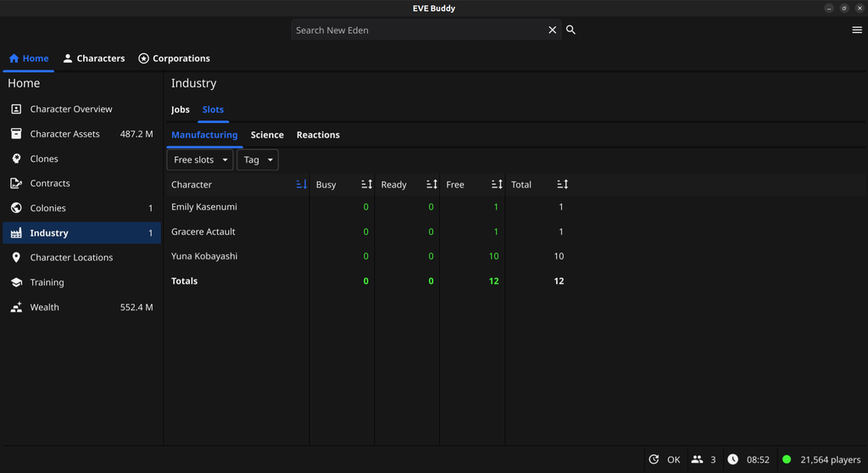Open the Wealth page

(x=82, y=307)
